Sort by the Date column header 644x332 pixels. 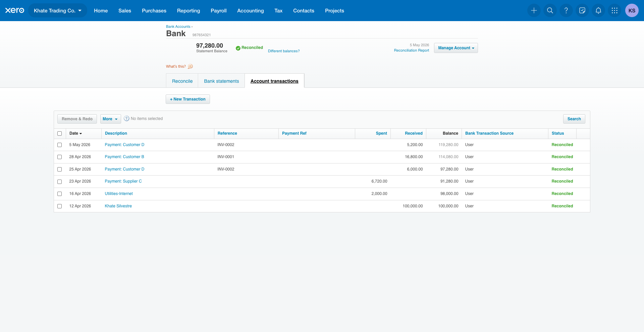(x=75, y=133)
